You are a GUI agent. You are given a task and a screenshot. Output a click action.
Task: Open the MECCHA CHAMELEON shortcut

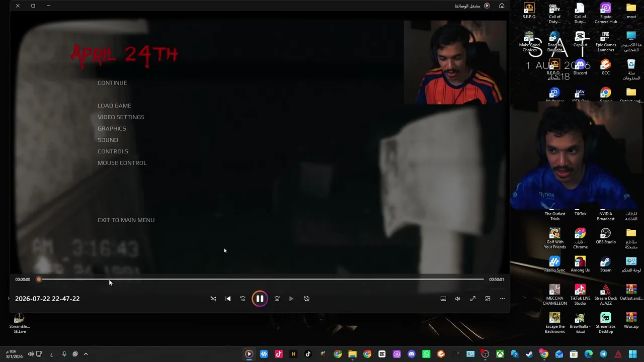[x=555, y=295]
